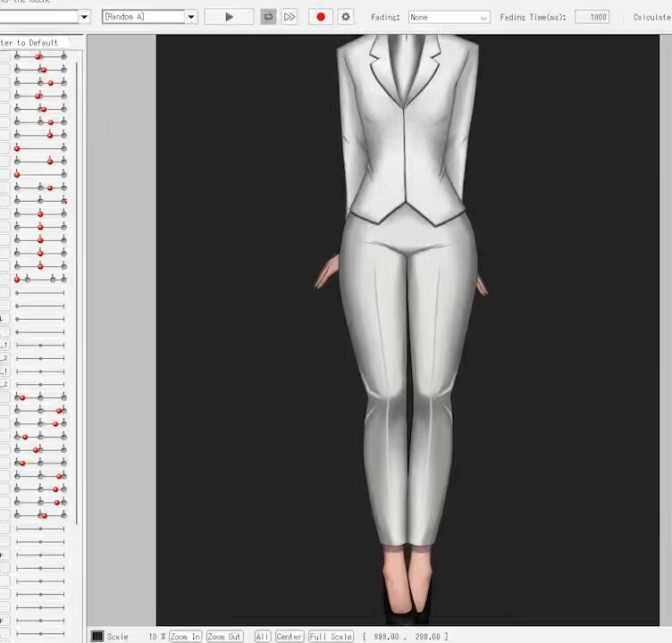Click the Zoom Out button
This screenshot has width=672, height=643.
[x=225, y=637]
